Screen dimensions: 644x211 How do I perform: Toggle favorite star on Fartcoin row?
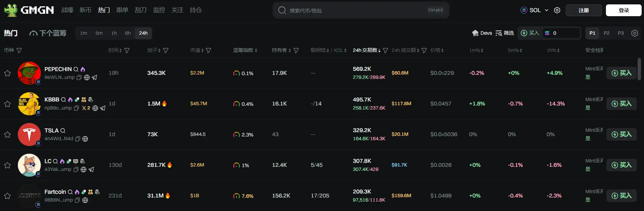(x=7, y=196)
